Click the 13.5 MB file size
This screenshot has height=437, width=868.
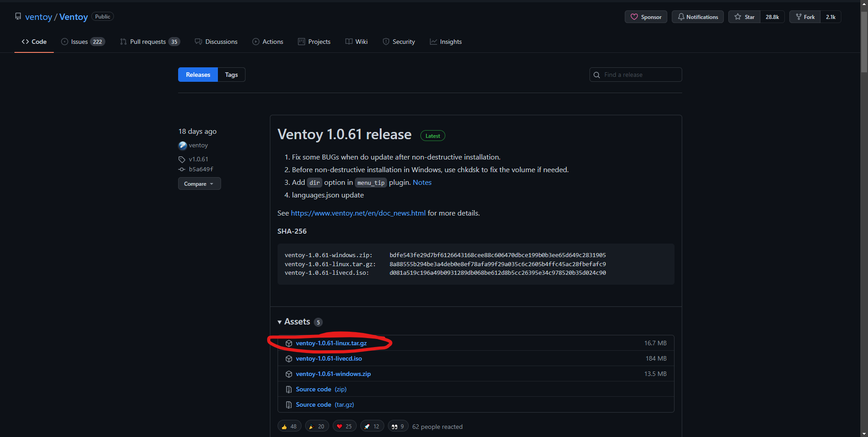656,374
